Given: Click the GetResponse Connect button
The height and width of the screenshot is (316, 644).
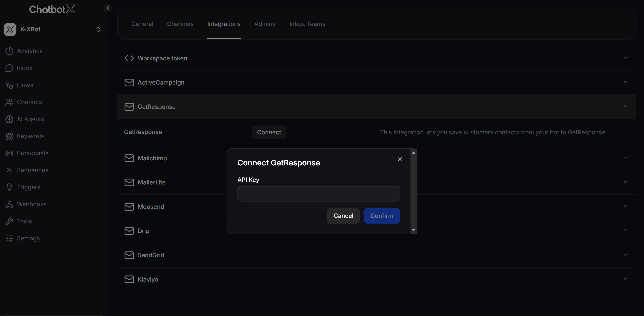Looking at the screenshot, I should point(269,132).
